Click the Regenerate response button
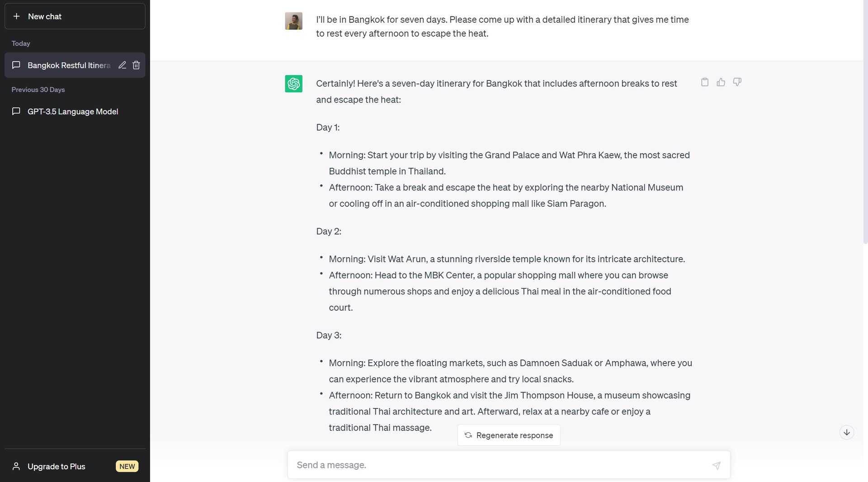Viewport: 868px width, 482px height. tap(509, 435)
